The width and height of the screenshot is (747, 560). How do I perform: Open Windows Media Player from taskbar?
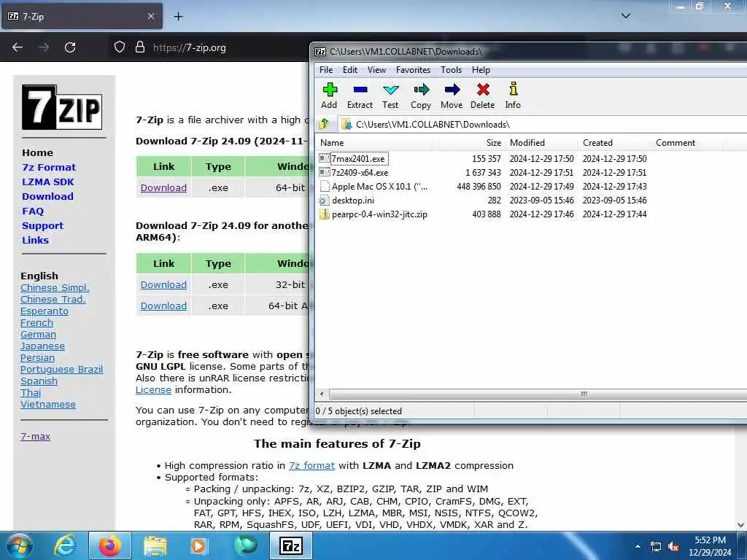click(198, 545)
